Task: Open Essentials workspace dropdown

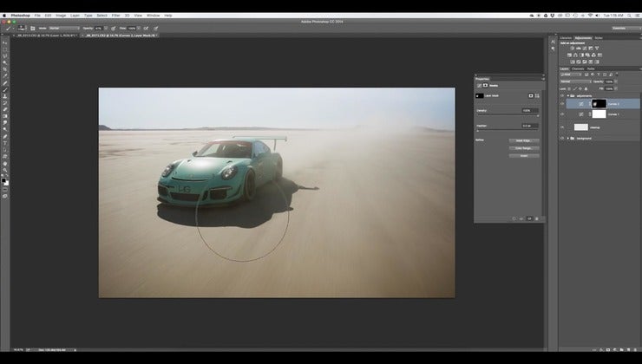Action: click(x=626, y=29)
